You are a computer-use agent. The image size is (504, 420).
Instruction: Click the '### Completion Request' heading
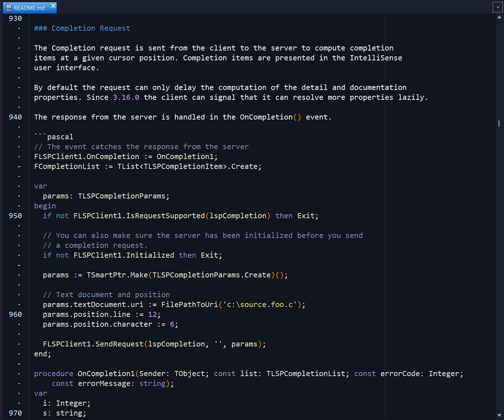82,28
